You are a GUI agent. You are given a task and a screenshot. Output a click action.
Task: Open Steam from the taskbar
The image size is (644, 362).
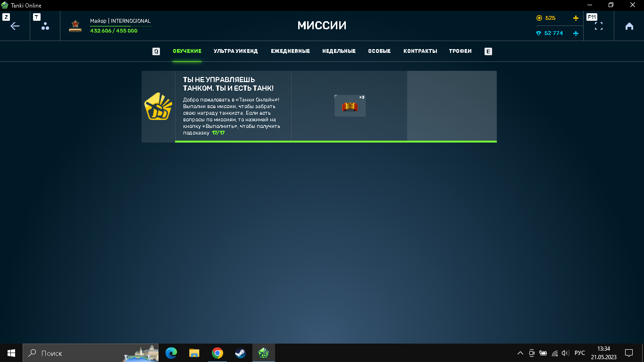pyautogui.click(x=240, y=353)
